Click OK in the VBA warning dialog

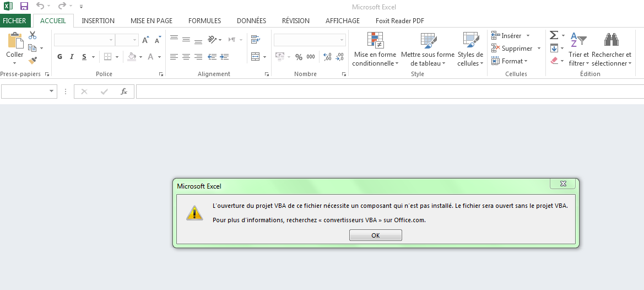375,235
